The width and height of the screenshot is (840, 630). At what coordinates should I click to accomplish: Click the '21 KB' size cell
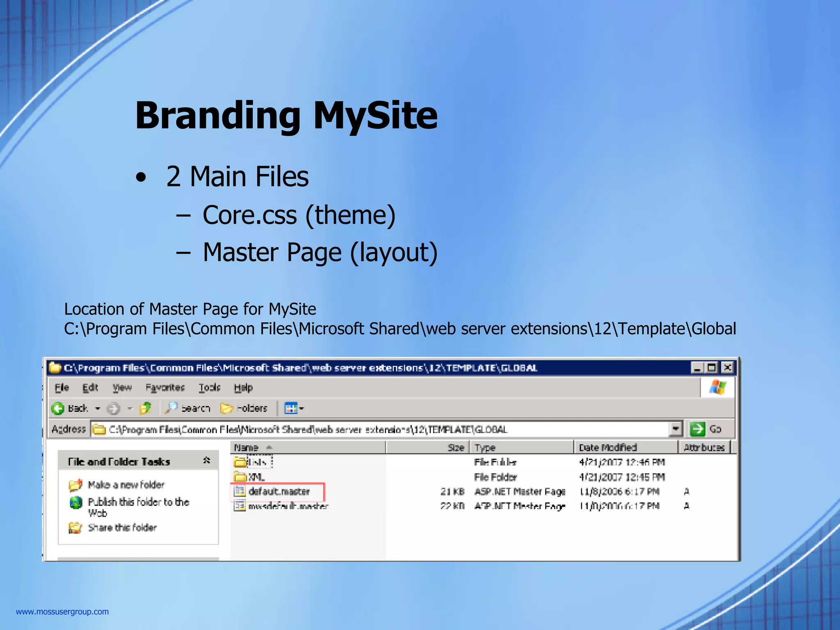[452, 491]
